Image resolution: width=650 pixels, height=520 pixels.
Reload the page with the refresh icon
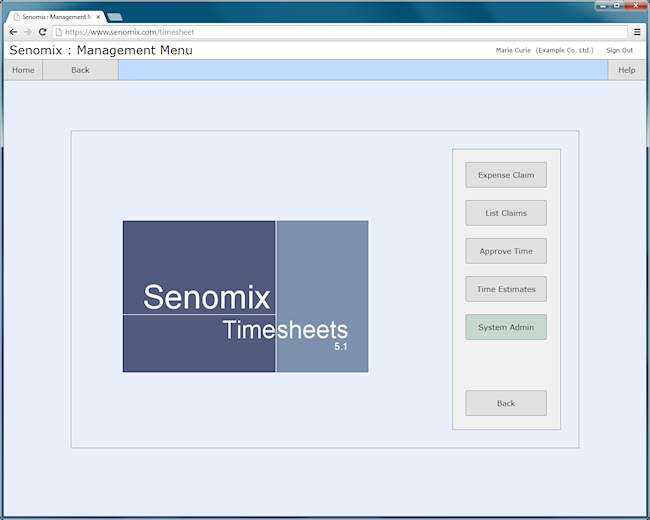pos(42,32)
